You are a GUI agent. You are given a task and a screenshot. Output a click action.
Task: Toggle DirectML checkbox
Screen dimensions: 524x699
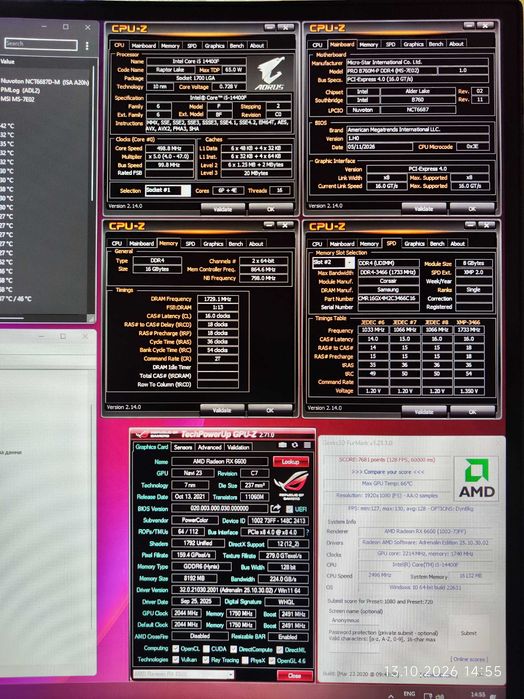coord(280,650)
